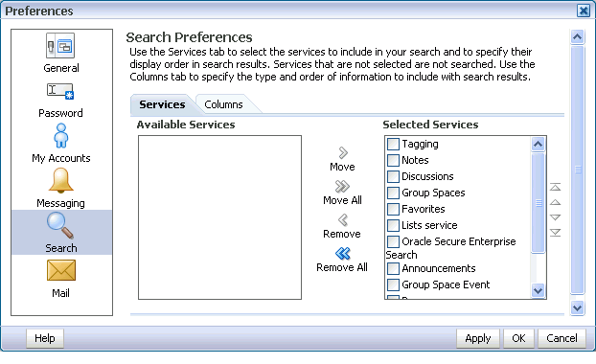The height and width of the screenshot is (364, 596).
Task: Click the OK button
Action: point(518,338)
